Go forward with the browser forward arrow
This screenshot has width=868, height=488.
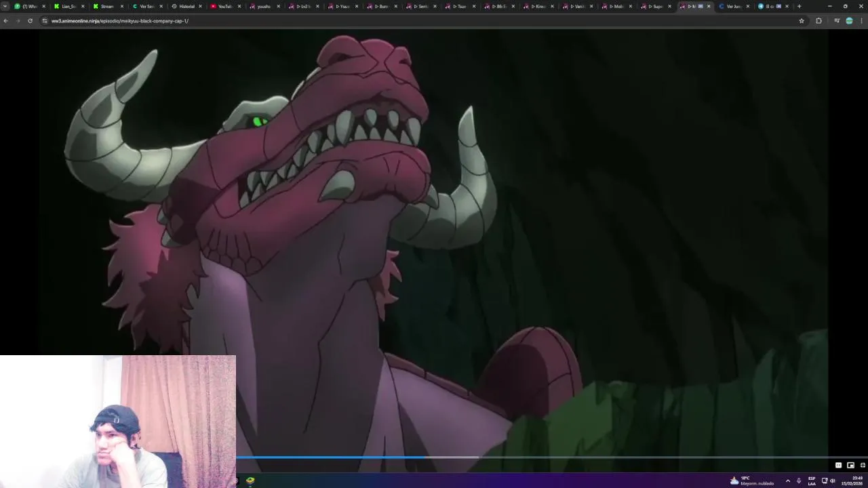tap(18, 21)
